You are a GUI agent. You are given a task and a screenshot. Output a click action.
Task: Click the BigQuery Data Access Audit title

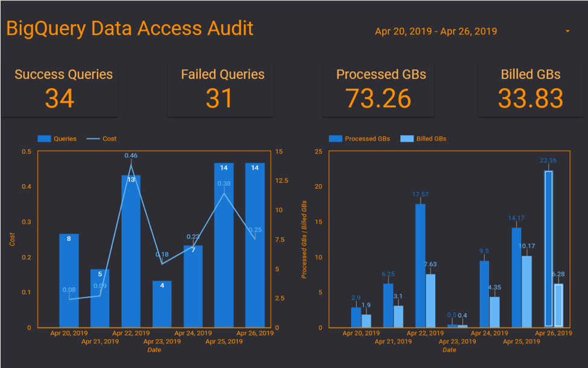pyautogui.click(x=129, y=28)
